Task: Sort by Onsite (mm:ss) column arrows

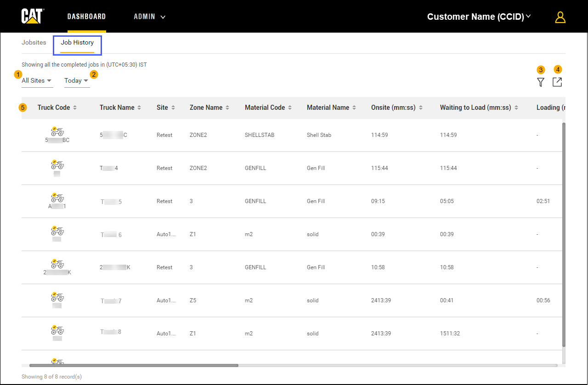Action: [421, 108]
